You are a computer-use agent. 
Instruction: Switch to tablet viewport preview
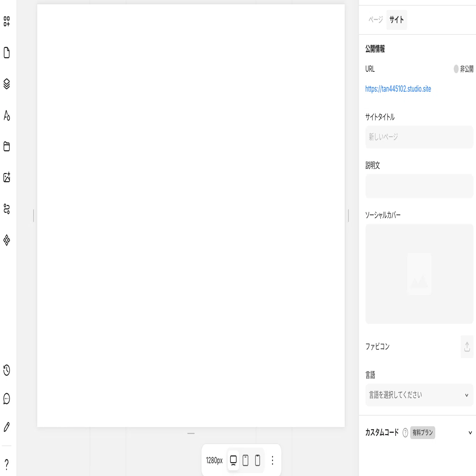click(x=245, y=460)
